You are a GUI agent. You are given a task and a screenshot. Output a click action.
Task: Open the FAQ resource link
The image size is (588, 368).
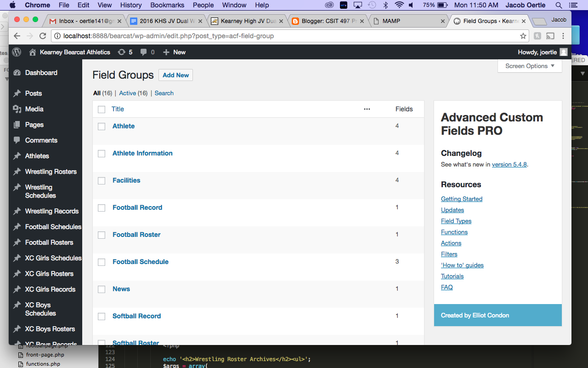(x=447, y=287)
